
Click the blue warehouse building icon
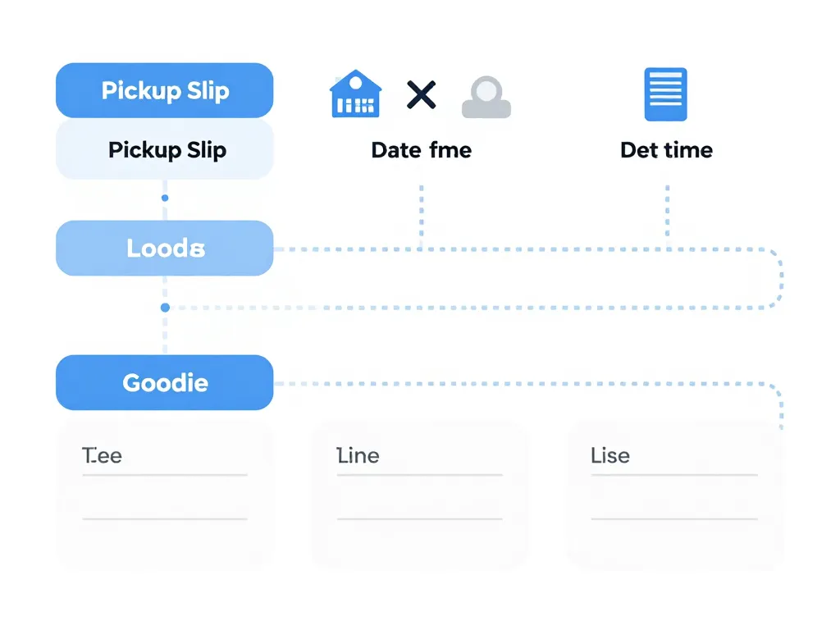(x=355, y=94)
